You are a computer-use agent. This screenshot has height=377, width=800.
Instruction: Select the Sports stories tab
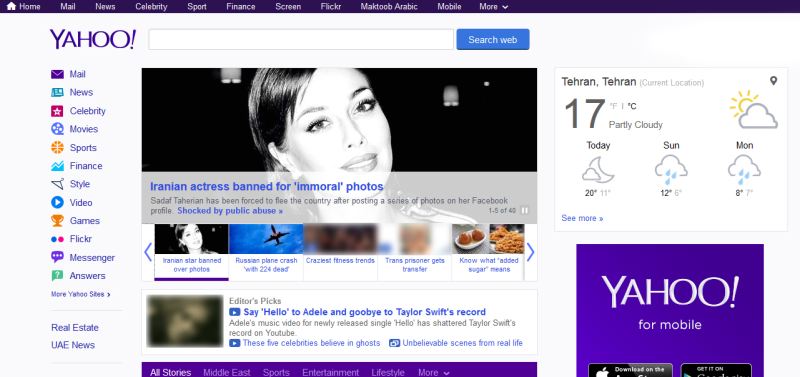coord(276,372)
